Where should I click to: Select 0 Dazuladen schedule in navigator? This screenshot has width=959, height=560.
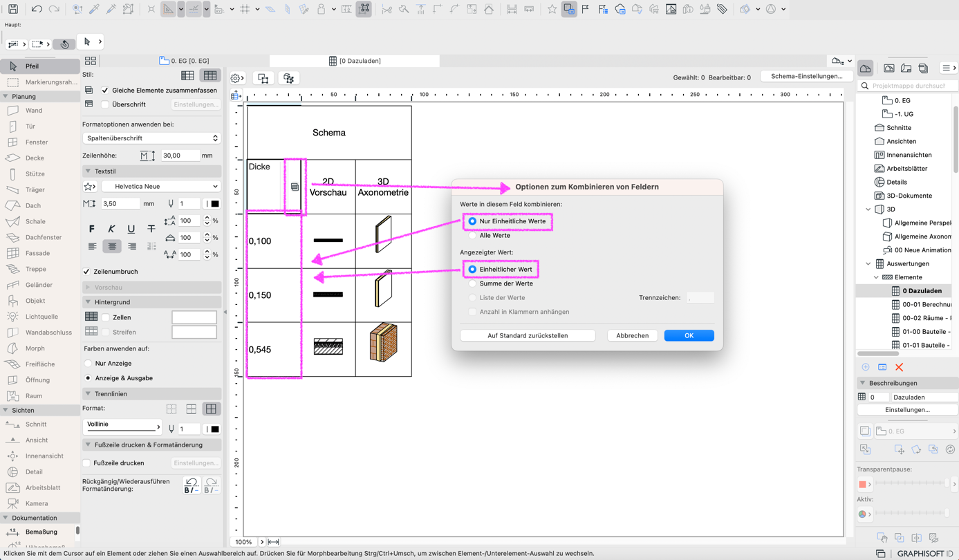(922, 291)
